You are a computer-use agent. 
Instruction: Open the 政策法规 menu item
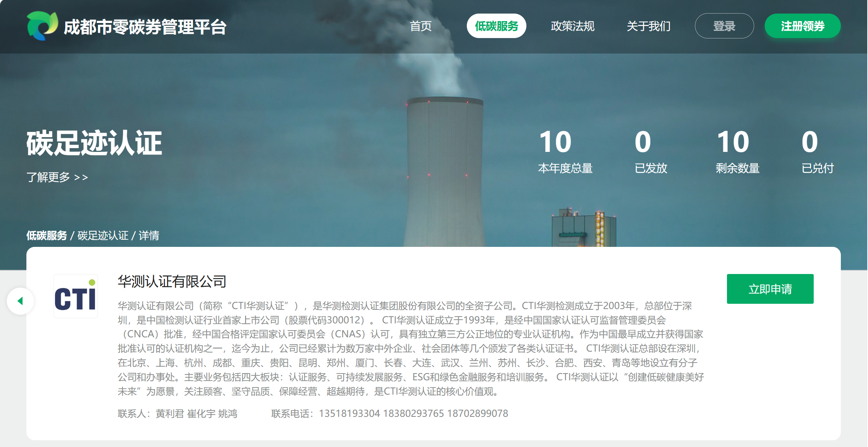coord(572,26)
